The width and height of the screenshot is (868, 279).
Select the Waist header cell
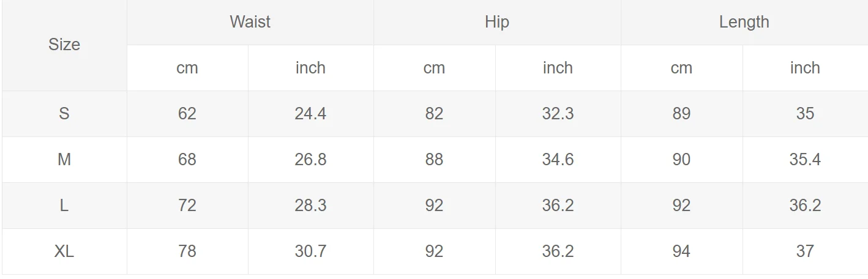coord(250,23)
